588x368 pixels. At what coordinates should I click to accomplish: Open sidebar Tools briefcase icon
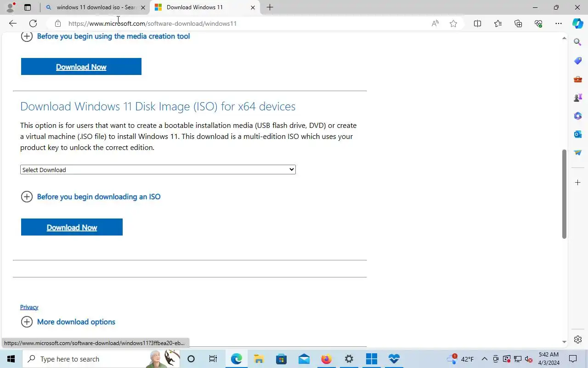click(578, 79)
